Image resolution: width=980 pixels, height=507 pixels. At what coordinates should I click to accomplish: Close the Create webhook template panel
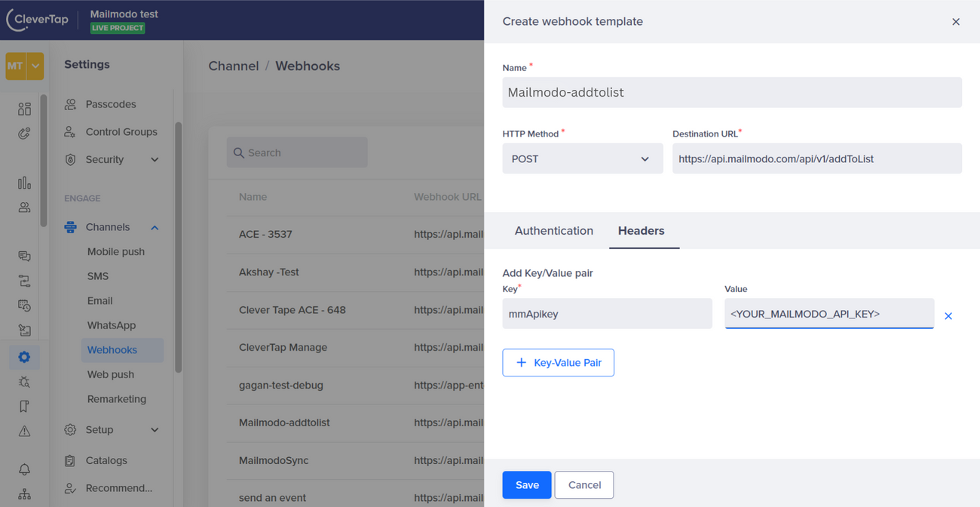(955, 22)
